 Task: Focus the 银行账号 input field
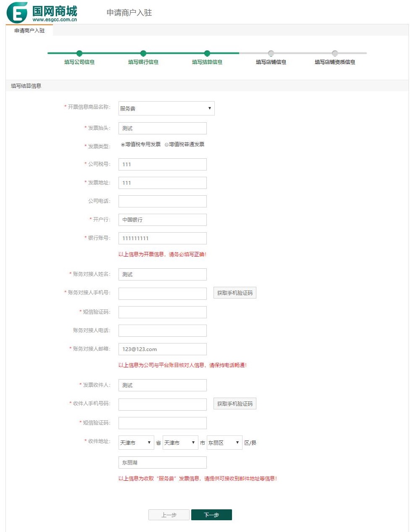pos(163,238)
